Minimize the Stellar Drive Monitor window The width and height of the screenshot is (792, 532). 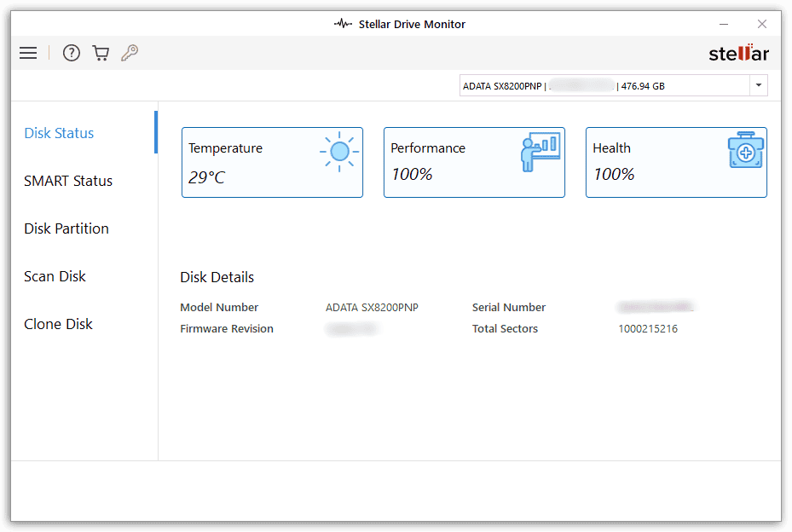click(724, 24)
